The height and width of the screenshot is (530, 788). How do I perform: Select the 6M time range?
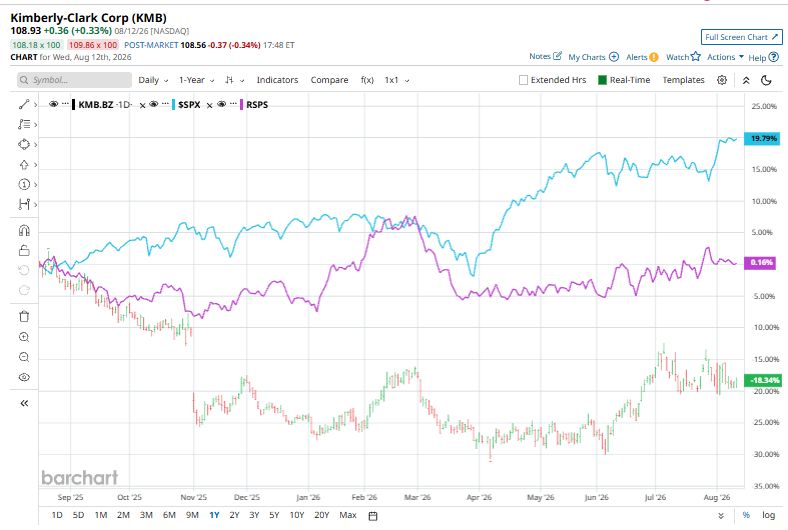[x=169, y=515]
